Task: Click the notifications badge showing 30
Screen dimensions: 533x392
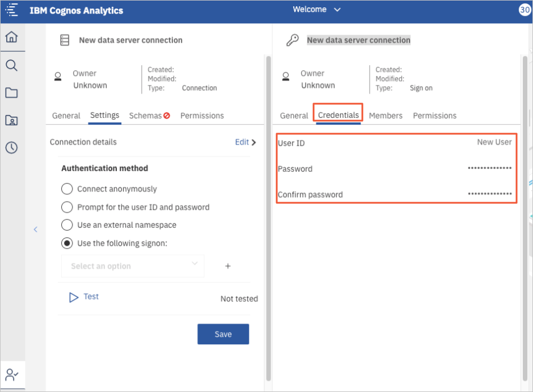Action: coord(524,10)
